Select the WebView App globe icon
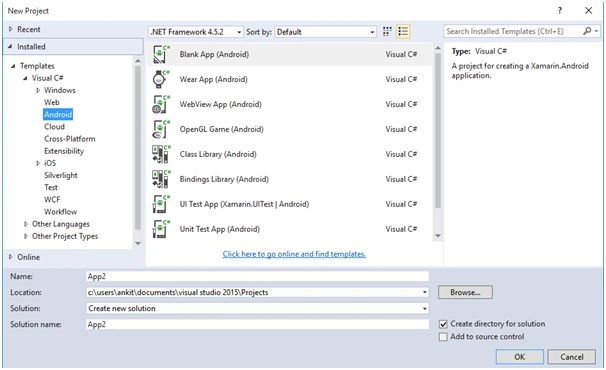 (x=161, y=104)
